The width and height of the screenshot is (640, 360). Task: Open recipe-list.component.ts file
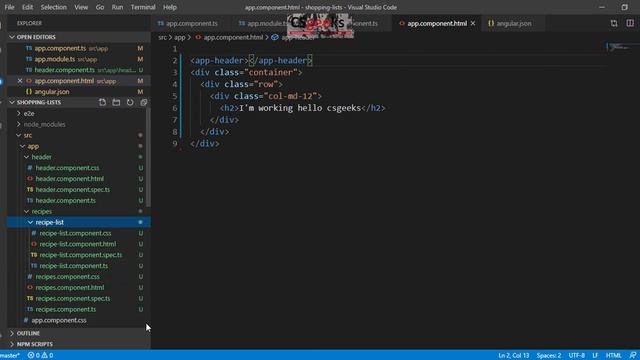click(x=73, y=266)
